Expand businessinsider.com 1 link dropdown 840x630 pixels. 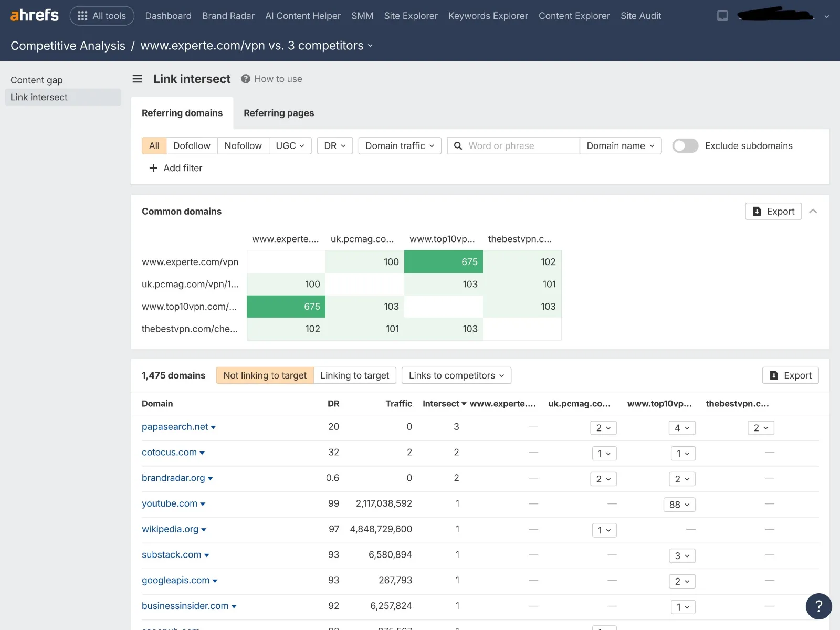pyautogui.click(x=683, y=607)
